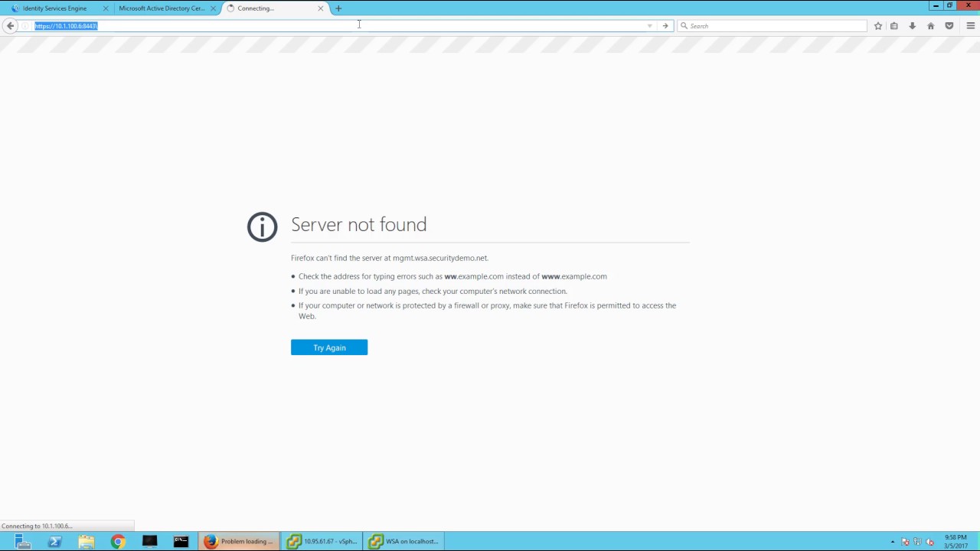Viewport: 980px width, 551px height.
Task: Minimize the Firefox window
Action: pyautogui.click(x=936, y=5)
